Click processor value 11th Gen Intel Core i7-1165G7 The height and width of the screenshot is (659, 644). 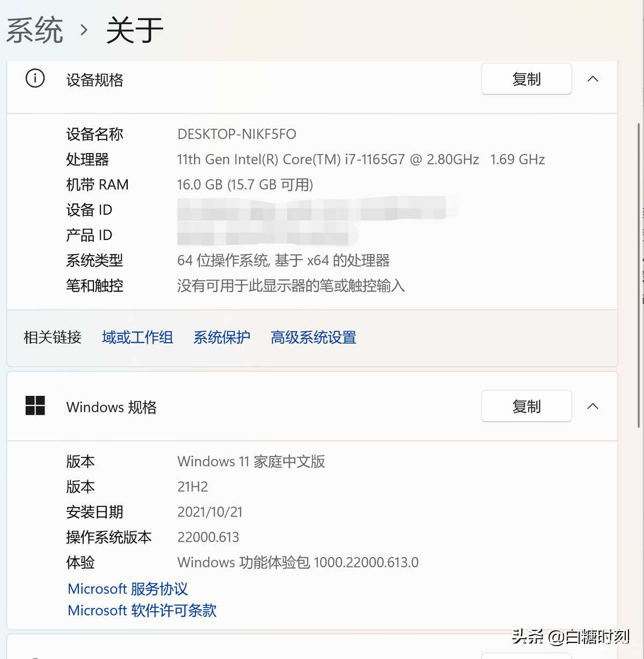click(361, 160)
